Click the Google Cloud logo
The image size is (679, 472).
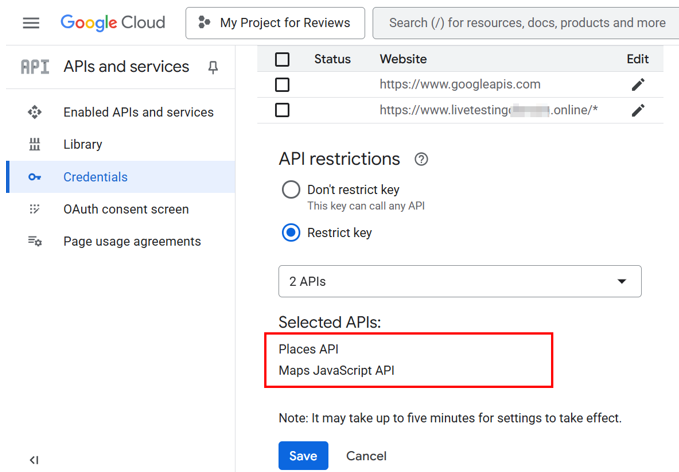(113, 23)
